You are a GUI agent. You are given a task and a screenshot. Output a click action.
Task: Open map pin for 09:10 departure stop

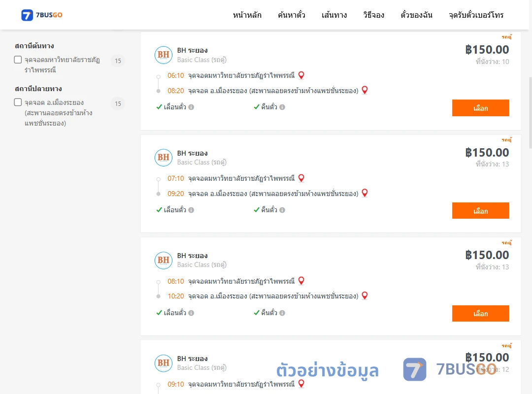pyautogui.click(x=301, y=384)
